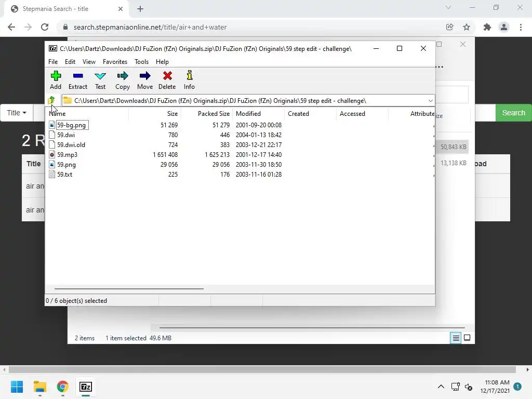Click the web page horizontal scrollbar
Screen dimensions: 532x399
pos(262,369)
